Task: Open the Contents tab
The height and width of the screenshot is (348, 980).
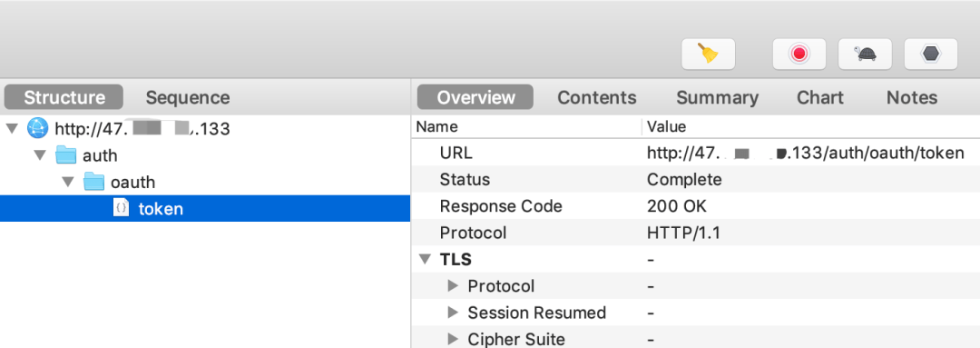Action: click(597, 97)
